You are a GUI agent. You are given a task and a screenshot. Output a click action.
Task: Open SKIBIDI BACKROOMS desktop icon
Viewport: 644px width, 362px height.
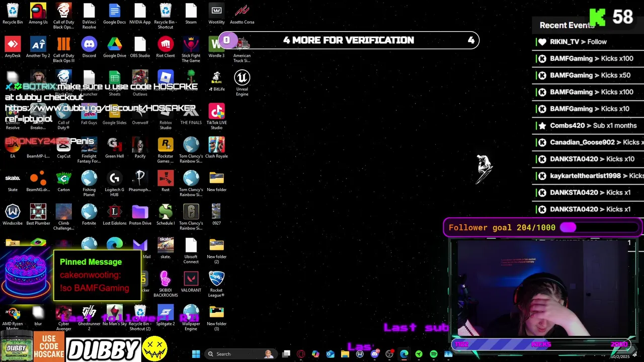(x=166, y=284)
